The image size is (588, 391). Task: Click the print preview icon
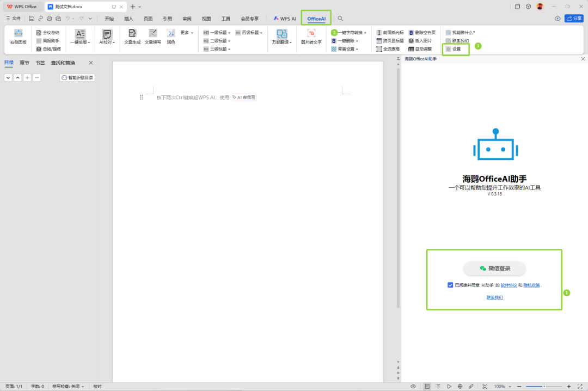pos(58,19)
